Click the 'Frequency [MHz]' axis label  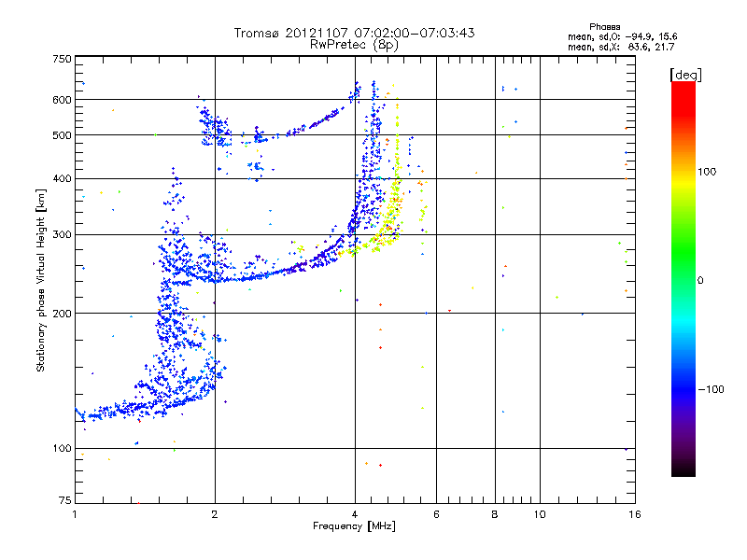pos(354,526)
